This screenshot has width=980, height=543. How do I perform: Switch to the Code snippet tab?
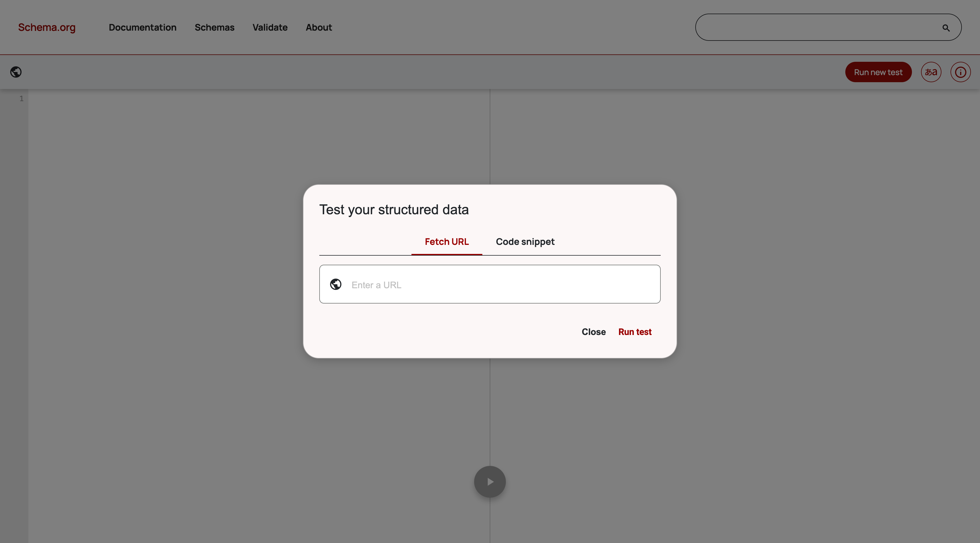pyautogui.click(x=525, y=241)
